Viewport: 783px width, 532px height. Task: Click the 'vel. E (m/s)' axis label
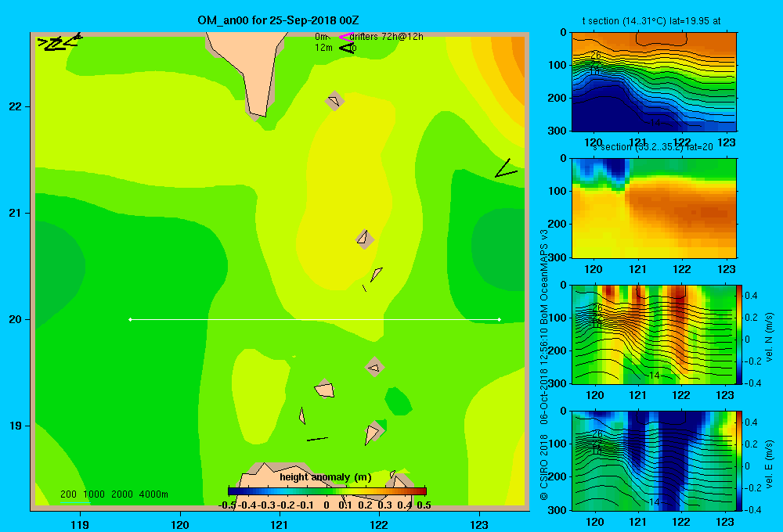pos(770,463)
